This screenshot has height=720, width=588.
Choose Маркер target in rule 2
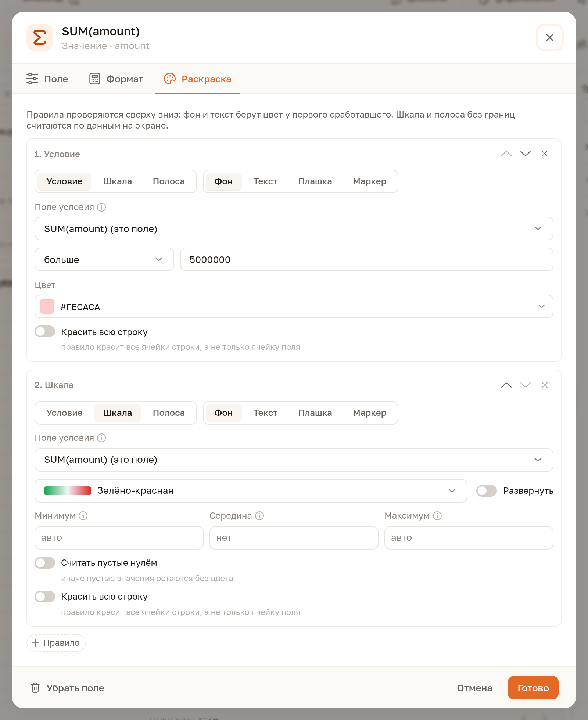(x=369, y=413)
